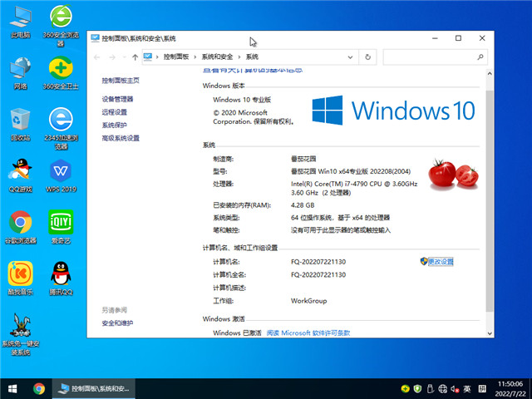Viewport: 532px width, 399px height.
Task: Open 远程设置 link
Action: [115, 112]
